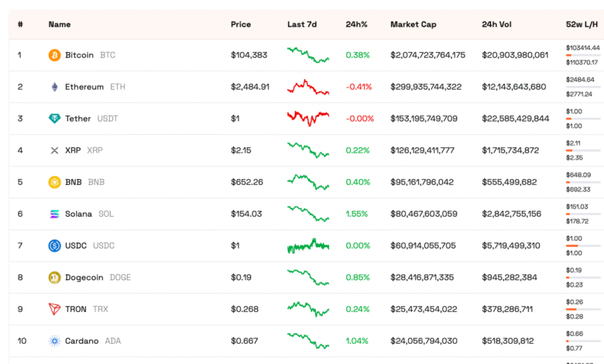This screenshot has width=604, height=364.
Task: Click Ethereum's -0.41% 24h change
Action: [x=359, y=87]
